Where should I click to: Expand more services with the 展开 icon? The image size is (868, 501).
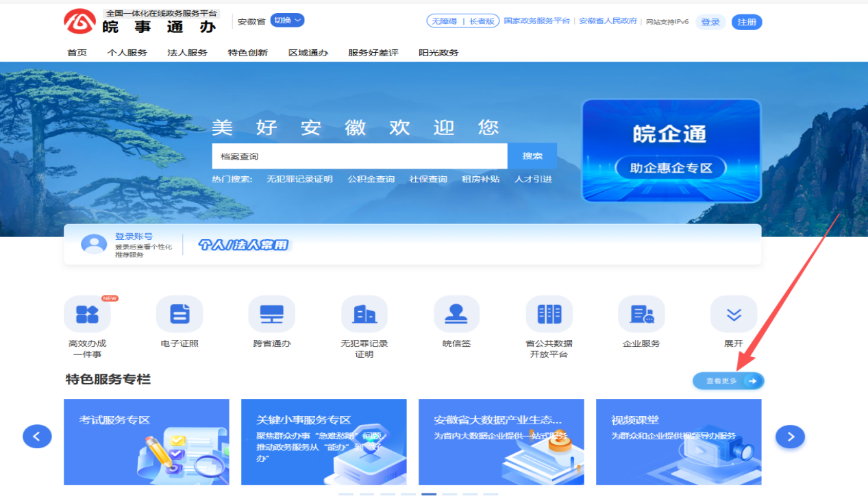pos(734,315)
